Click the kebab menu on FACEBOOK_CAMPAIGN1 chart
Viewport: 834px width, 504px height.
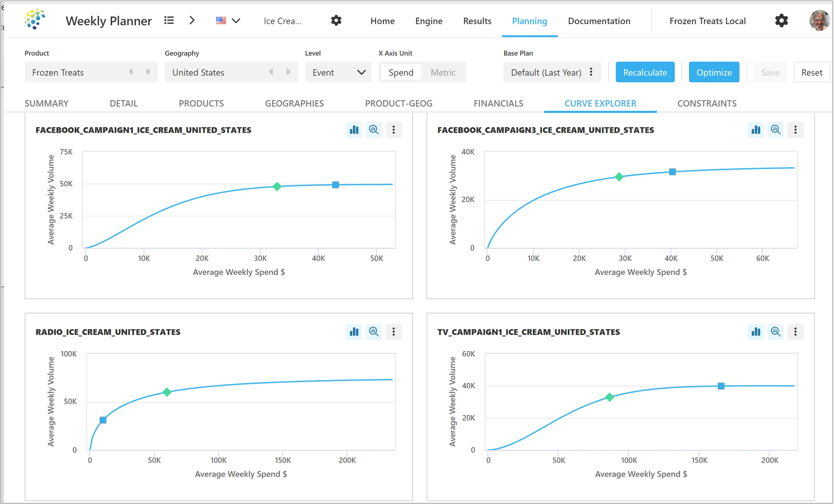[394, 129]
